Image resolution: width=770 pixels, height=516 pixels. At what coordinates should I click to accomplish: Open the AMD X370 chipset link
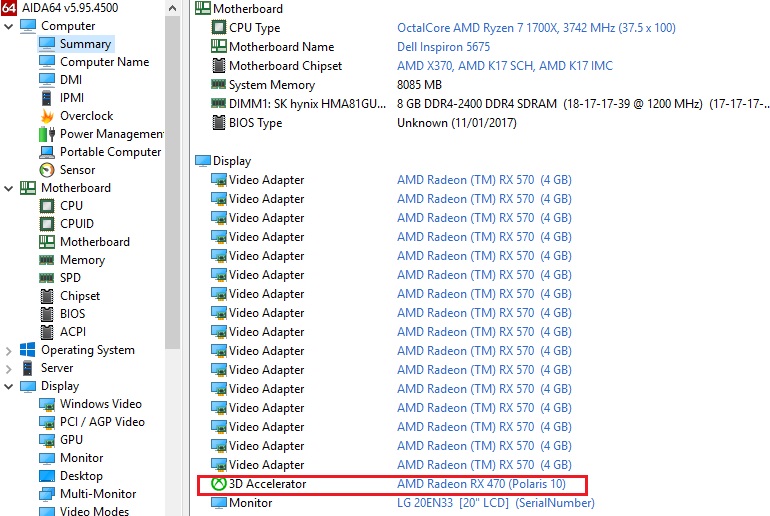coord(505,66)
